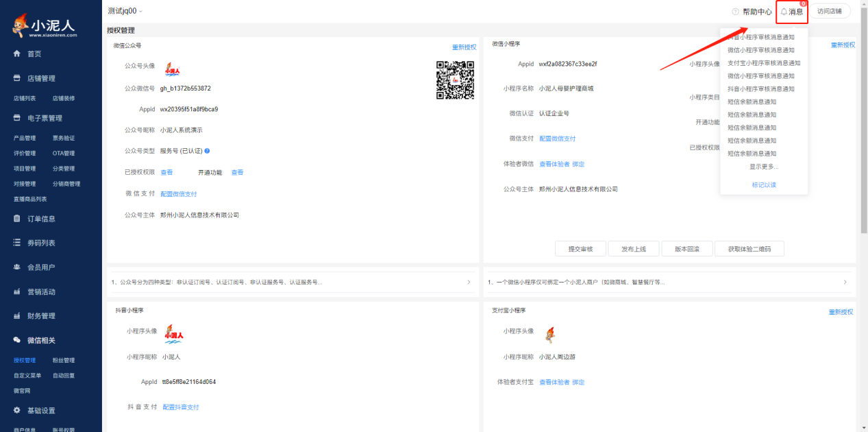Click 配置微信支付 in the 公众号 card
868x432 pixels.
click(x=179, y=194)
